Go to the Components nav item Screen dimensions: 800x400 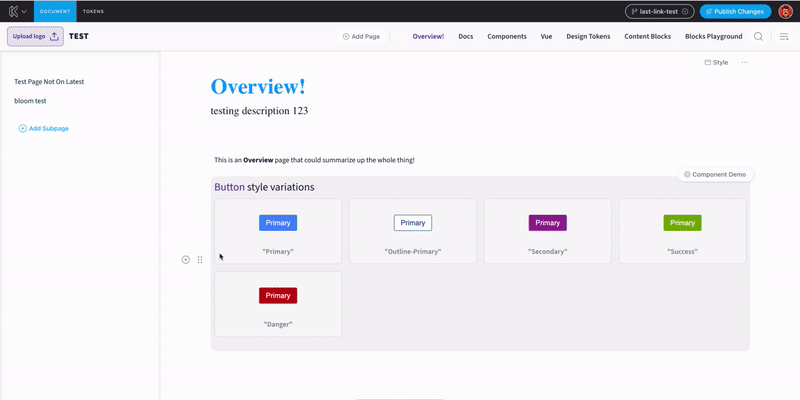pos(507,36)
